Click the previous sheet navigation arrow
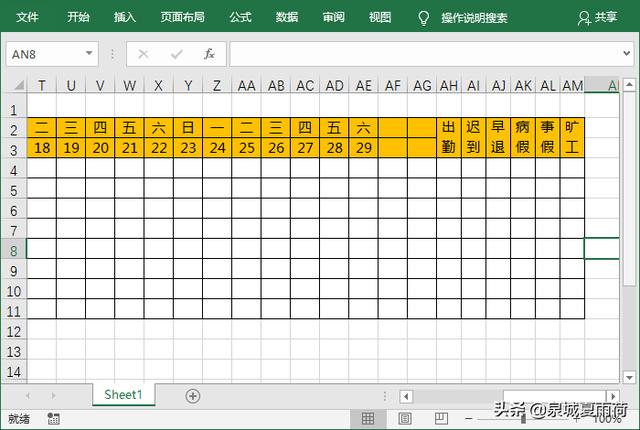The image size is (640, 430). point(28,396)
